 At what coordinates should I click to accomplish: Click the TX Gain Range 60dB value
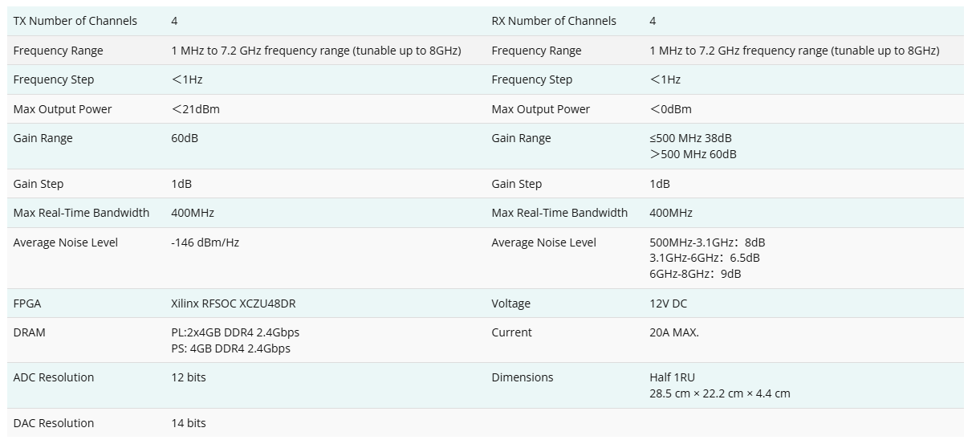tap(184, 138)
